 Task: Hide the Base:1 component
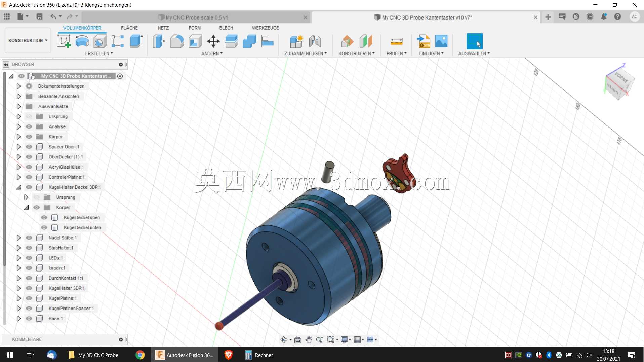pos(29,318)
